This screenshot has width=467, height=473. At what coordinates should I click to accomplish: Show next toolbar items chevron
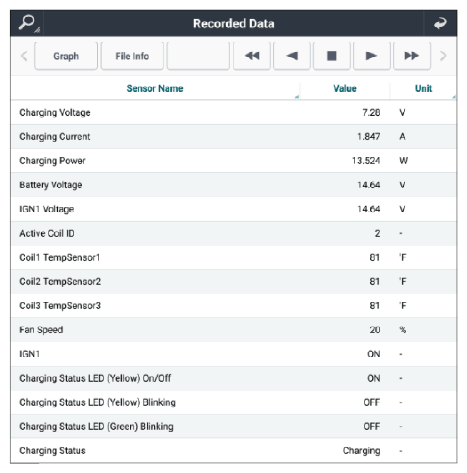(x=443, y=56)
